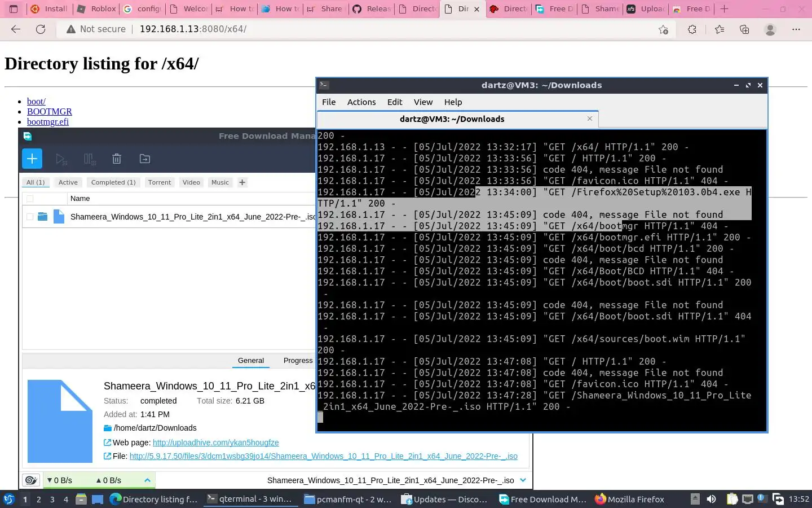This screenshot has height=508, width=812.
Task: Open the 5.9.17.50 file URL link
Action: [324, 456]
